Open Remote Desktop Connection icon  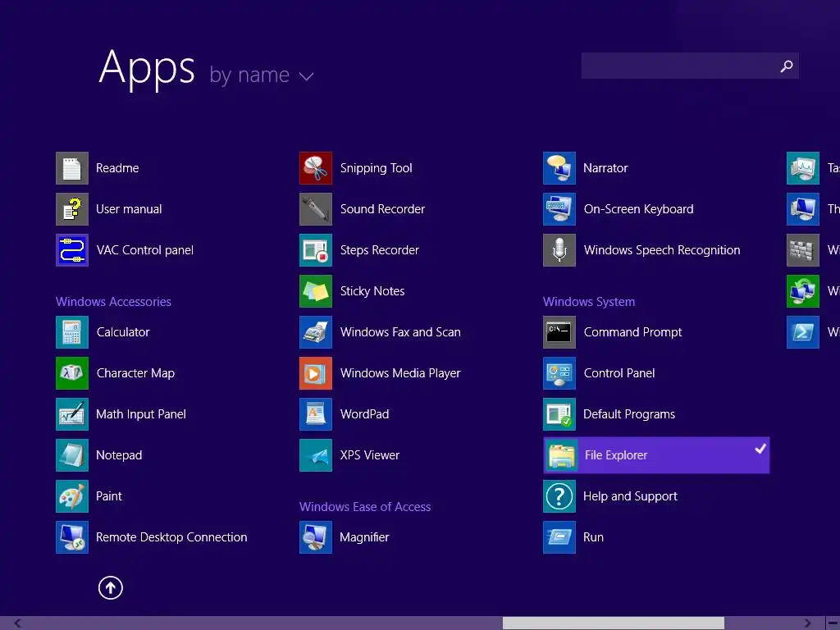pos(72,537)
